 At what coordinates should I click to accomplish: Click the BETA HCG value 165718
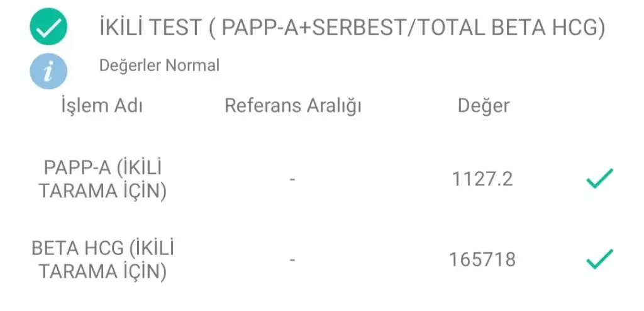coord(482,259)
